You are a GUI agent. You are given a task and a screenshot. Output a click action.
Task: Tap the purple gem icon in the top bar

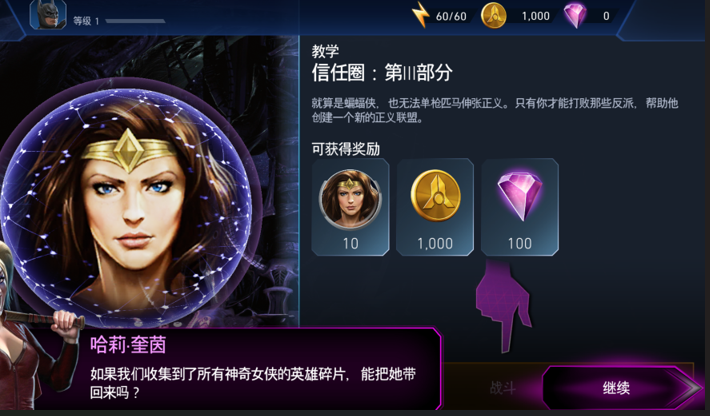(575, 14)
